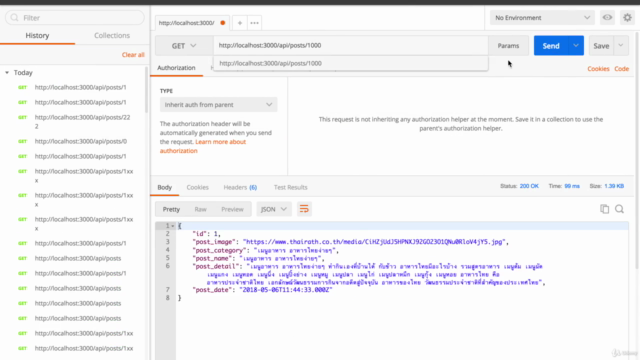Click the filter search magnifier icon

15,18
